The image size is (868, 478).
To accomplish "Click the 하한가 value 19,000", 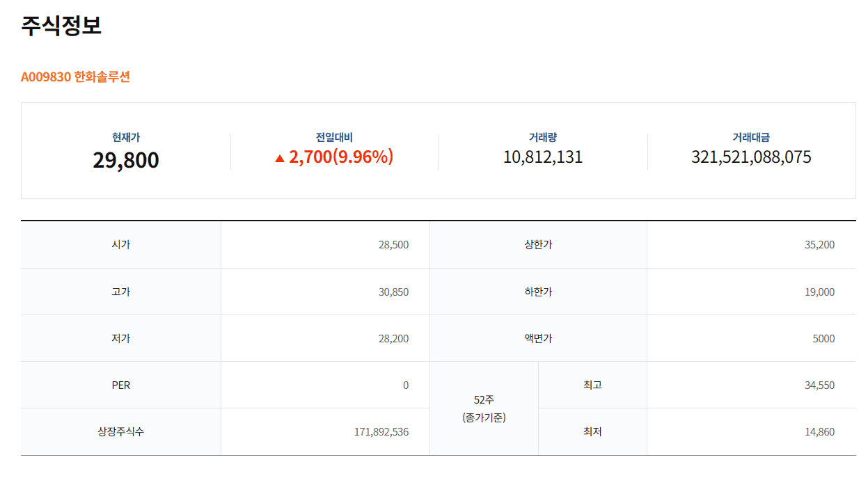I will tap(819, 292).
